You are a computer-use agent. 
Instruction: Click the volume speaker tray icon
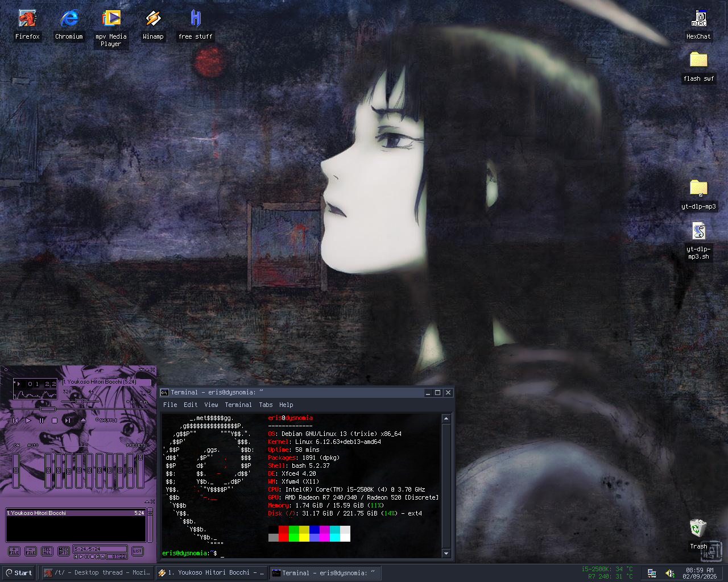pos(670,573)
